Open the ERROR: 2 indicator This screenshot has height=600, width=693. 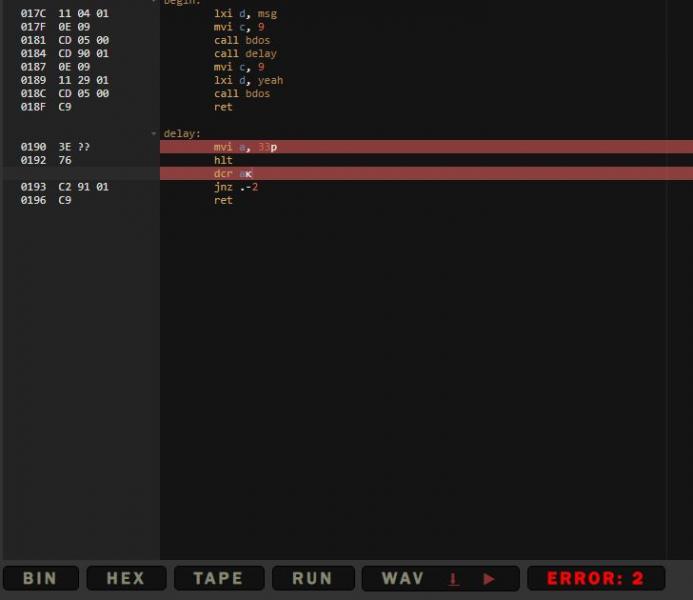click(x=595, y=578)
